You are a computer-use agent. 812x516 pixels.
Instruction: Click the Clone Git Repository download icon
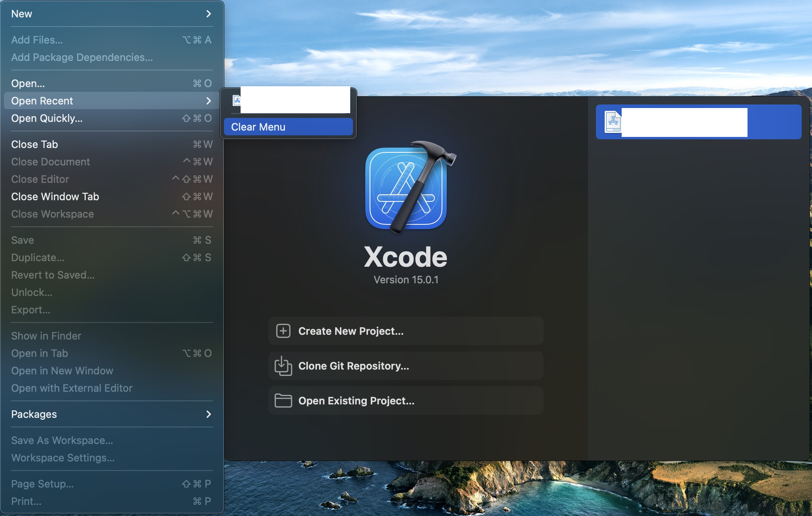283,366
